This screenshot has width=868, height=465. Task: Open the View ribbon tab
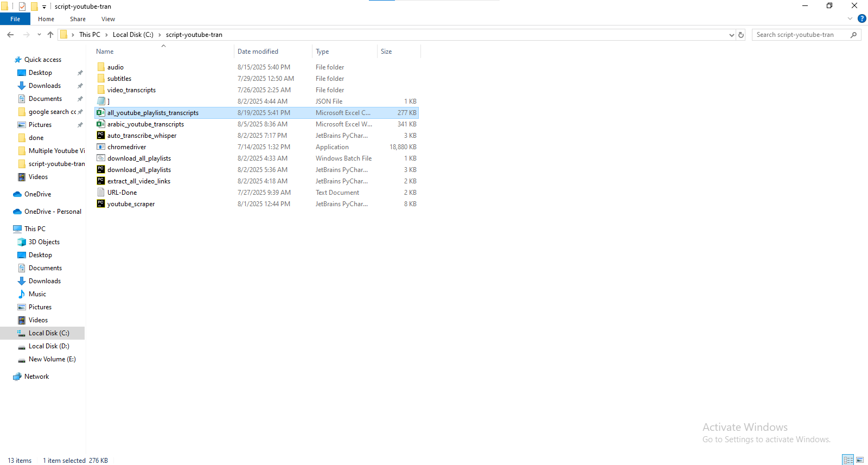click(108, 19)
